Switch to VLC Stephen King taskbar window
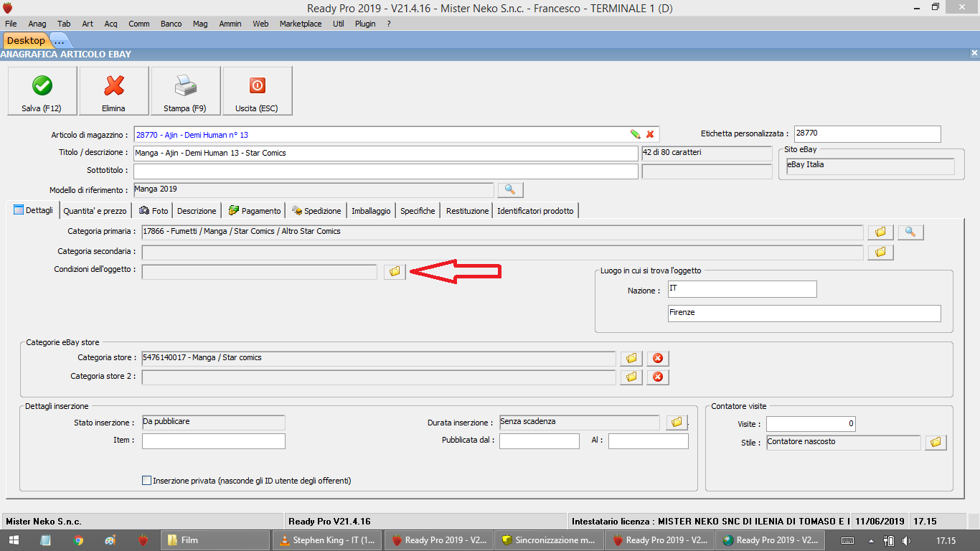 pyautogui.click(x=327, y=540)
